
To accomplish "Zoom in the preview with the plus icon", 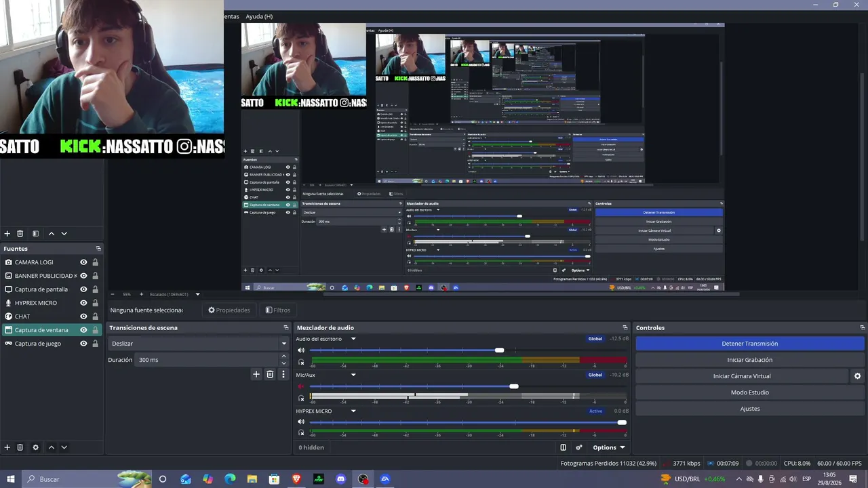I will point(141,294).
